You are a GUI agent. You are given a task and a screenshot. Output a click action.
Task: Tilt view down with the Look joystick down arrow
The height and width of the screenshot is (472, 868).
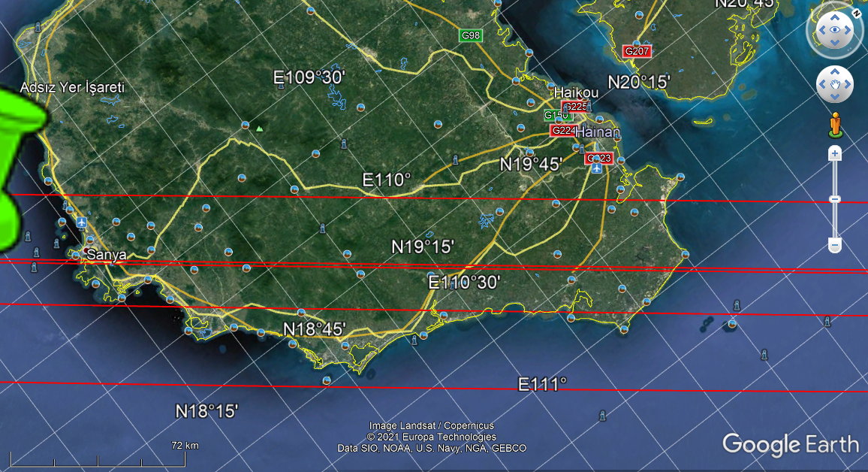click(835, 43)
